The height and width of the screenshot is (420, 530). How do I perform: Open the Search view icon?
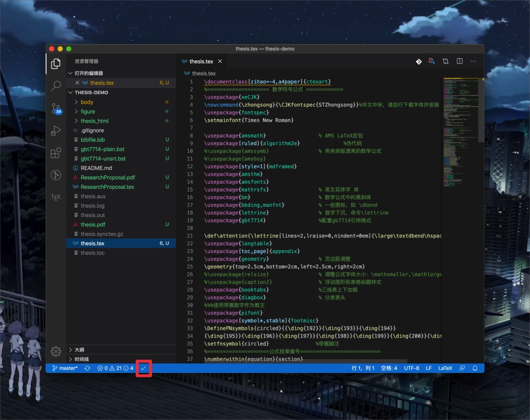coord(56,86)
